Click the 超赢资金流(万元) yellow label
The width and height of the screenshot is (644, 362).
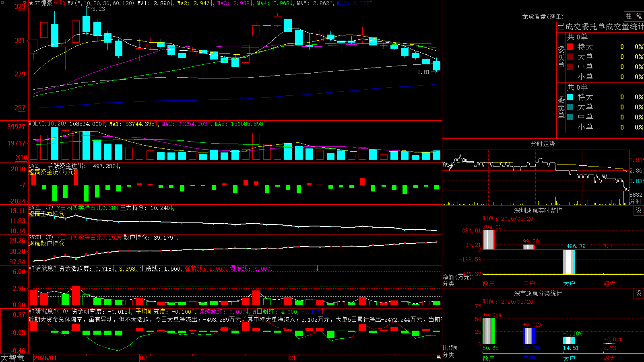[x=52, y=172]
